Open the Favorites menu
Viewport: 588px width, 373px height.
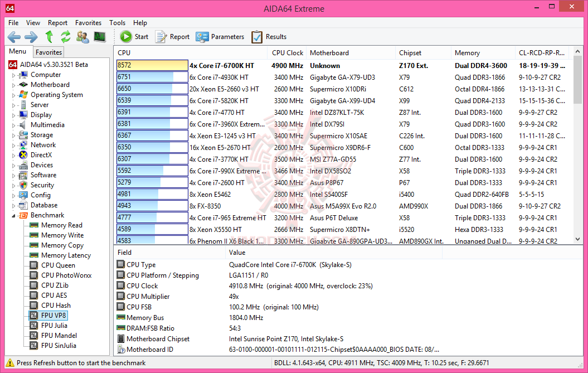pos(88,23)
